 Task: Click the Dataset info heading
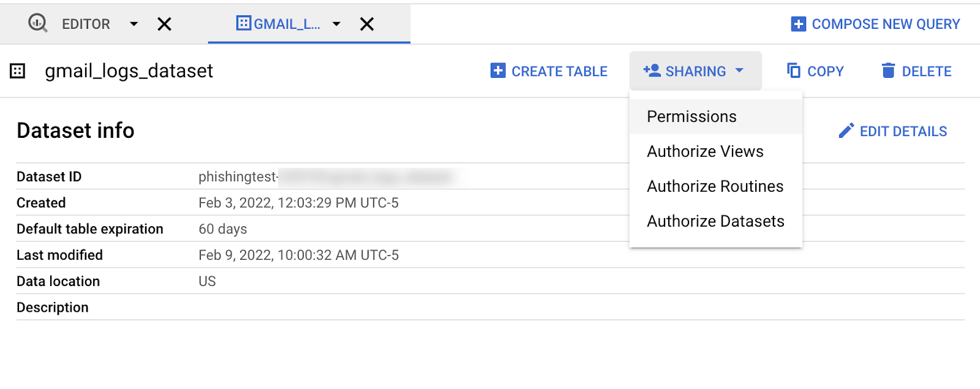click(75, 130)
